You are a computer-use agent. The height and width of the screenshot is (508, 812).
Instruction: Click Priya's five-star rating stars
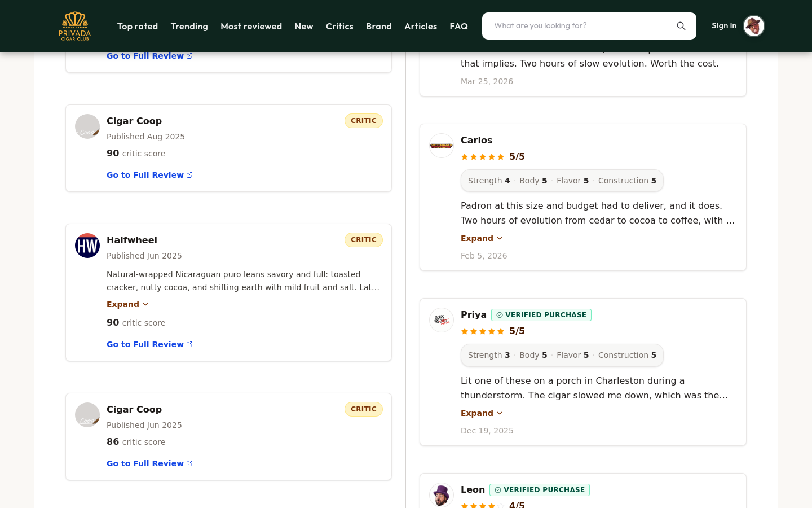[483, 331]
